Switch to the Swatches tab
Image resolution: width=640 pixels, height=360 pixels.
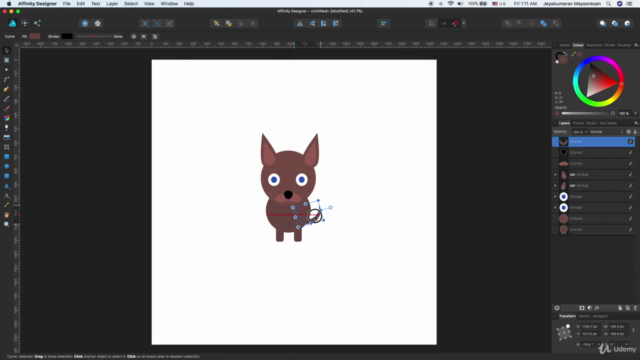(x=594, y=45)
